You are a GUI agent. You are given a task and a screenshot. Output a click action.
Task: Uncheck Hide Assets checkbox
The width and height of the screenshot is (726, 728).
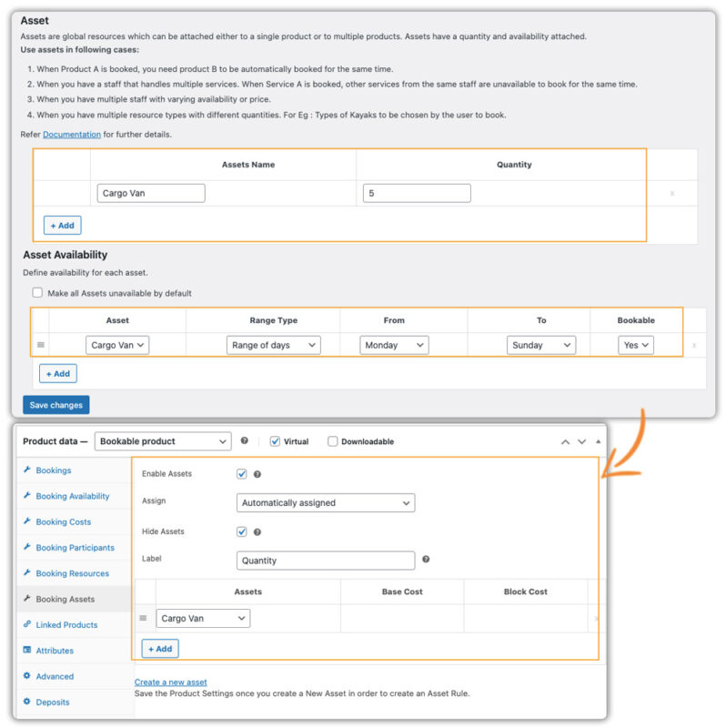pyautogui.click(x=241, y=531)
